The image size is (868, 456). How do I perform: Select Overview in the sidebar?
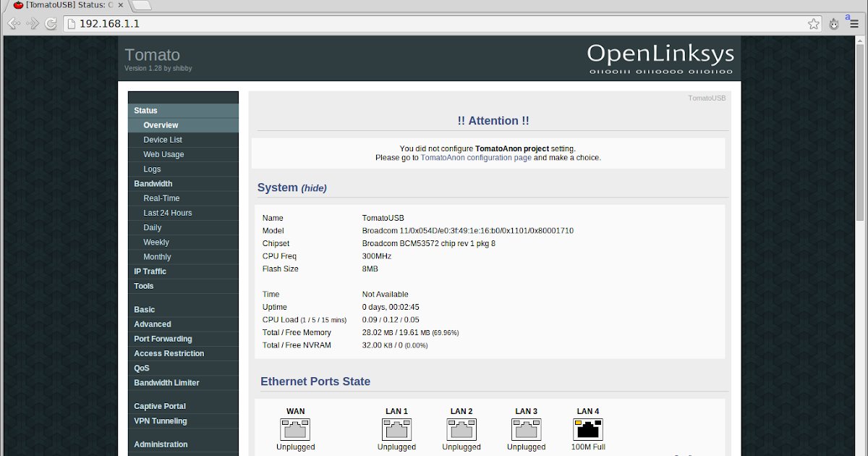tap(183, 125)
